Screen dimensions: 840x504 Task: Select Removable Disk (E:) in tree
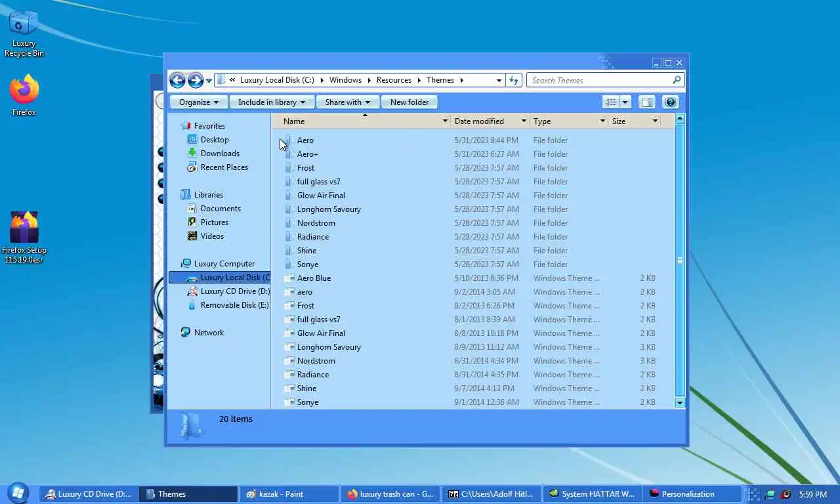click(x=234, y=305)
